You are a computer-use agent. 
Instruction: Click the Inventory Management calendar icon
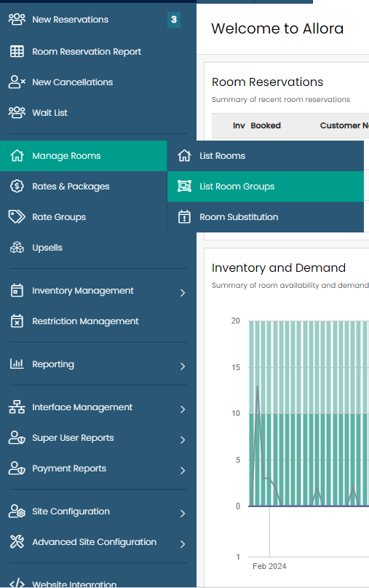point(17,291)
